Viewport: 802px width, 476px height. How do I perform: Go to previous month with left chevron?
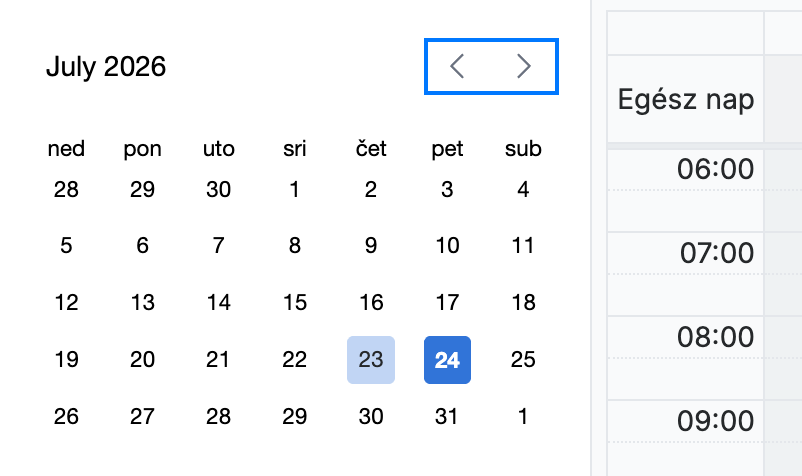click(x=457, y=66)
